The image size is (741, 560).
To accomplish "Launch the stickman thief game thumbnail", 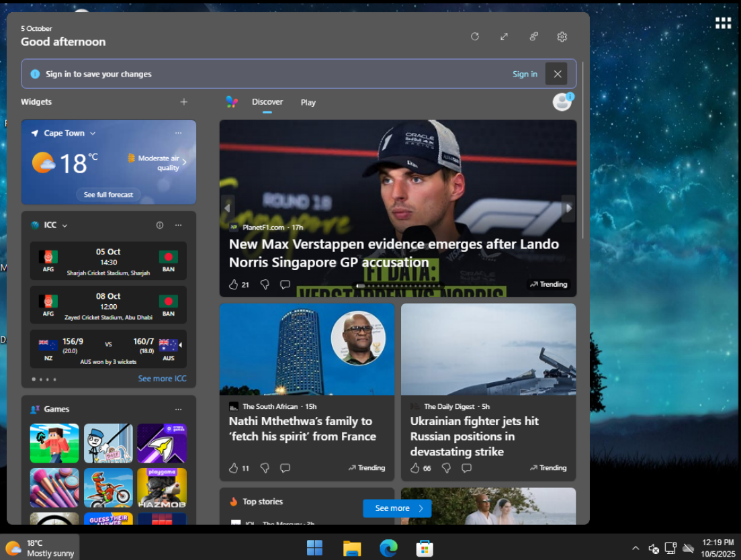I will coord(108,443).
